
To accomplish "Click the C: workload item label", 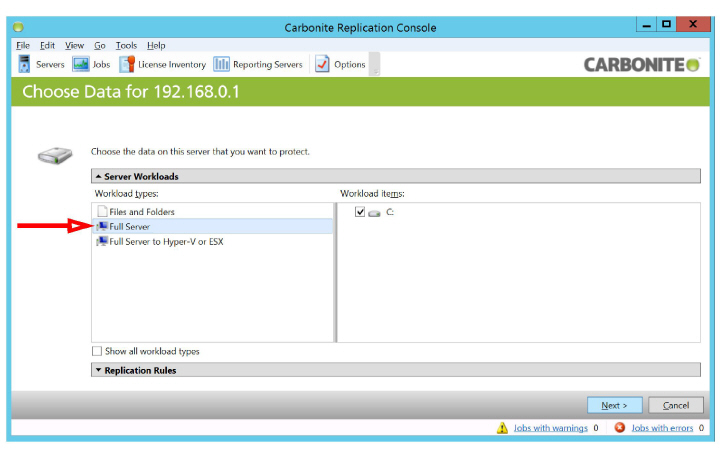I will tap(390, 212).
